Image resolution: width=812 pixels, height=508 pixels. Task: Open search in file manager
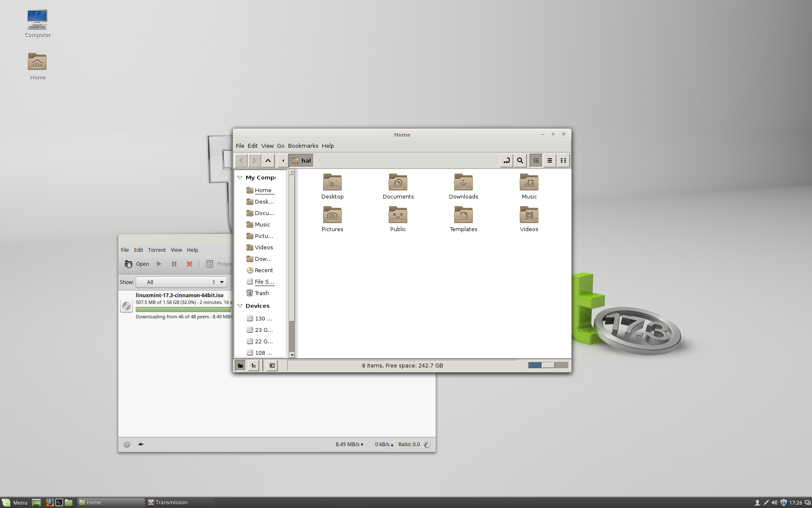(x=520, y=160)
